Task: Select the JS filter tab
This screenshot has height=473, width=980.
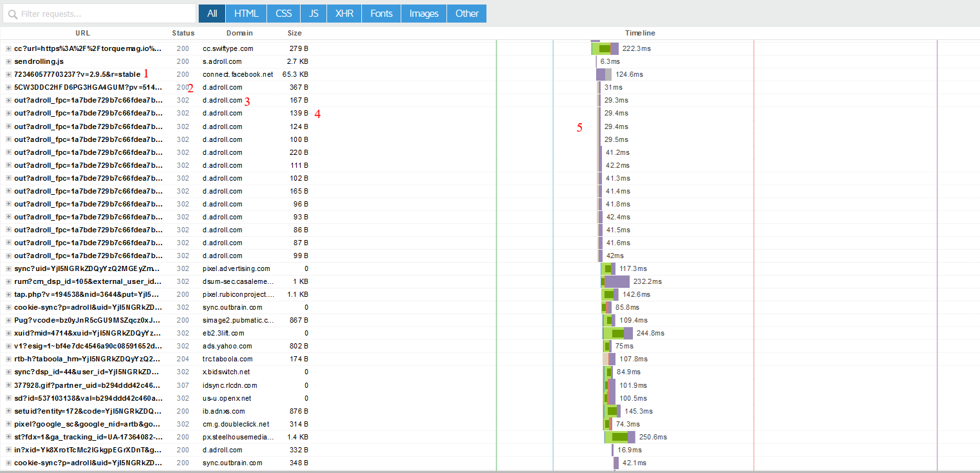Action: click(314, 14)
